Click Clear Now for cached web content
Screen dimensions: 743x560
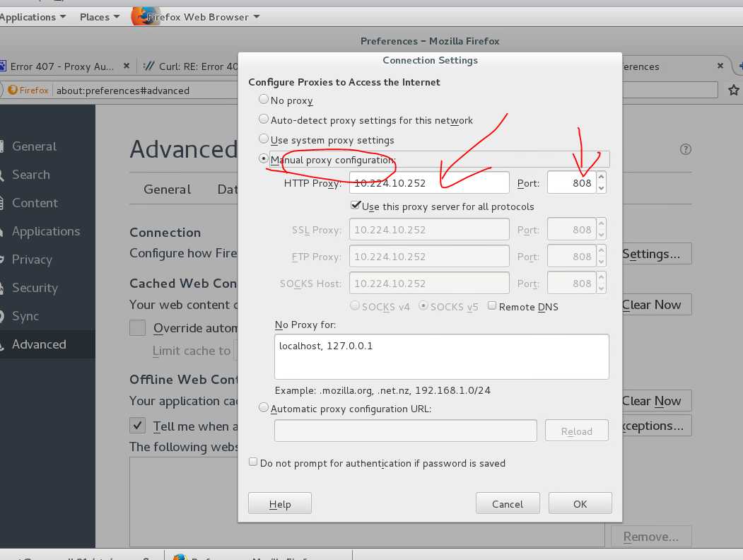pos(656,304)
